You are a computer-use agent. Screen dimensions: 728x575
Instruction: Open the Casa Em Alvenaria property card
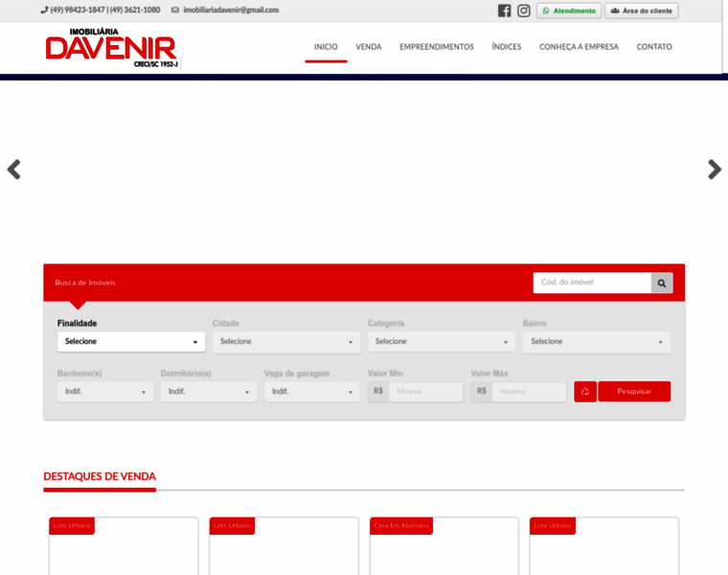444,545
